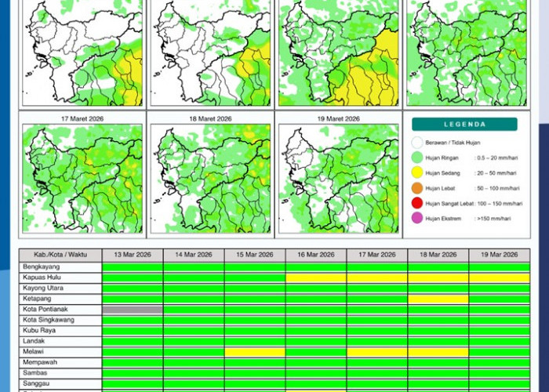Click the LEGENDA header banner
Viewport: 549px width, 392px height.
[464, 124]
